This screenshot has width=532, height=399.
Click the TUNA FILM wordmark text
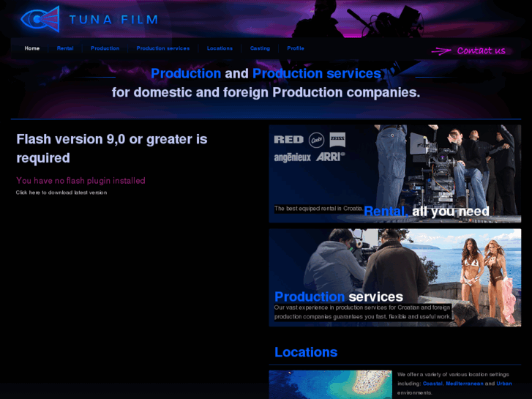(113, 20)
